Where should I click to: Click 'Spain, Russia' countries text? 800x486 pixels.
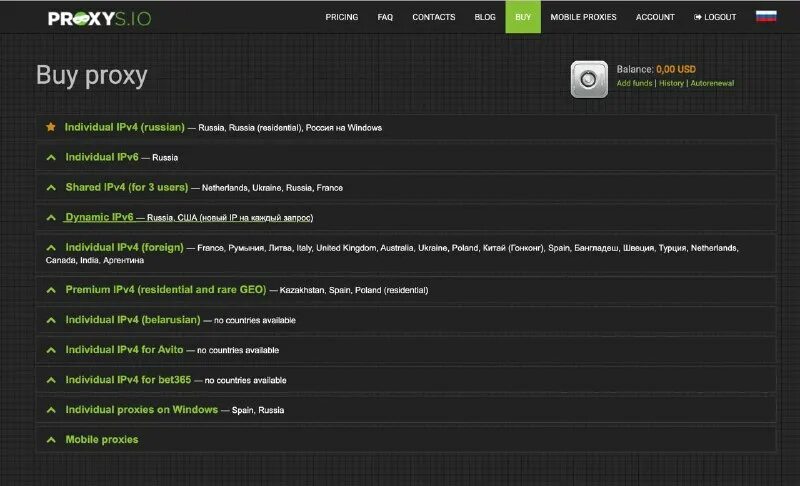pyautogui.click(x=258, y=410)
